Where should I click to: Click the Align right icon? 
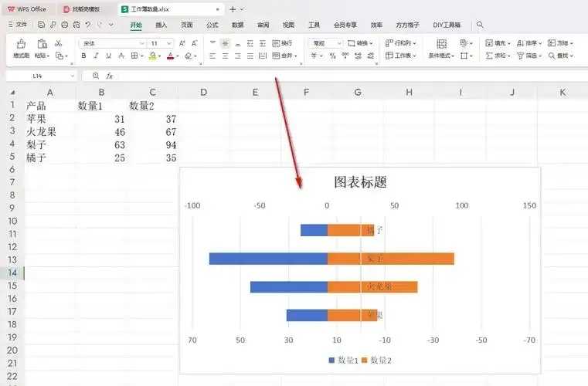pyautogui.click(x=238, y=56)
